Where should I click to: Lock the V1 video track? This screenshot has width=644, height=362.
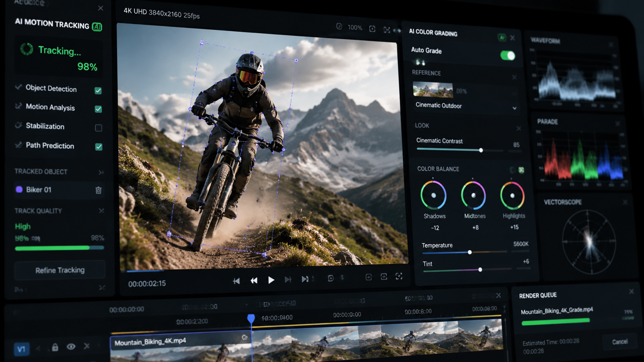pos(55,347)
